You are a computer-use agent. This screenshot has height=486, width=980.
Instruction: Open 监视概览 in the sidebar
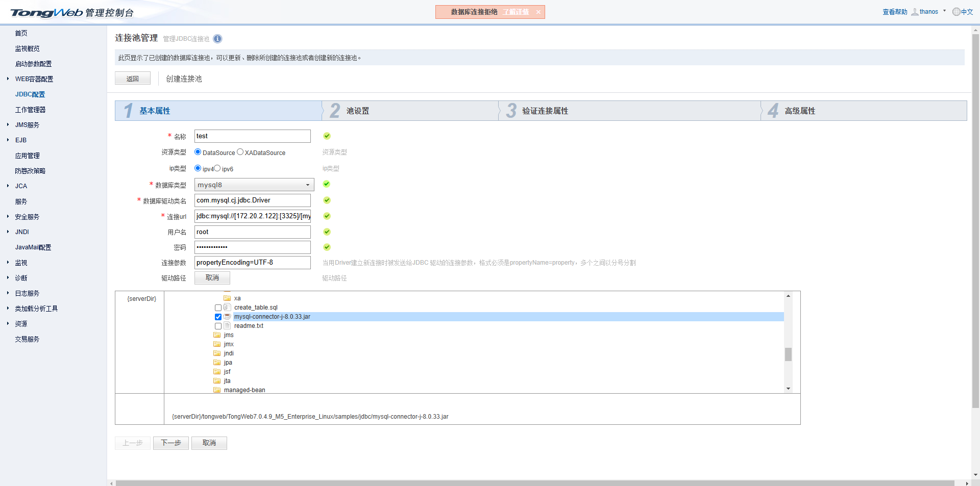(x=27, y=48)
